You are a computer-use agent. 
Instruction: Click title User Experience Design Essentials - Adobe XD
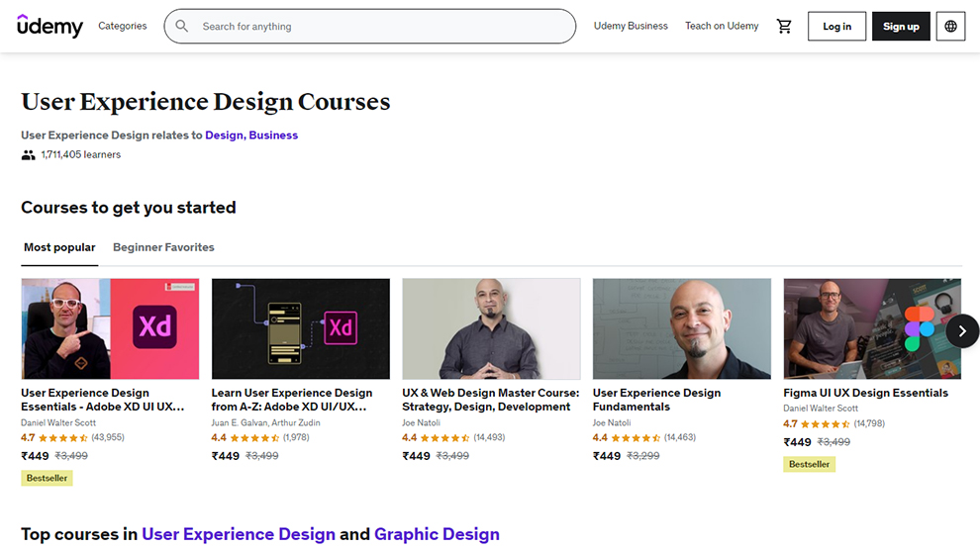(x=103, y=400)
